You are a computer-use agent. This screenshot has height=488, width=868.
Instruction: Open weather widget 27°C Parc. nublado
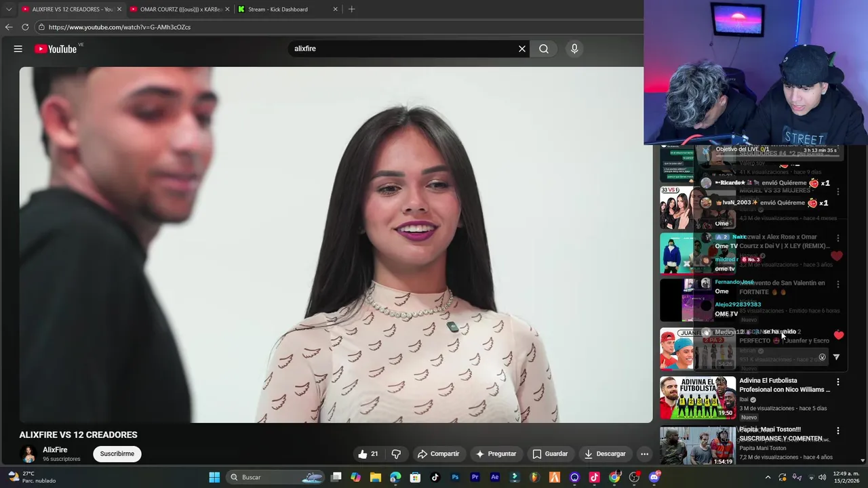pos(33,477)
